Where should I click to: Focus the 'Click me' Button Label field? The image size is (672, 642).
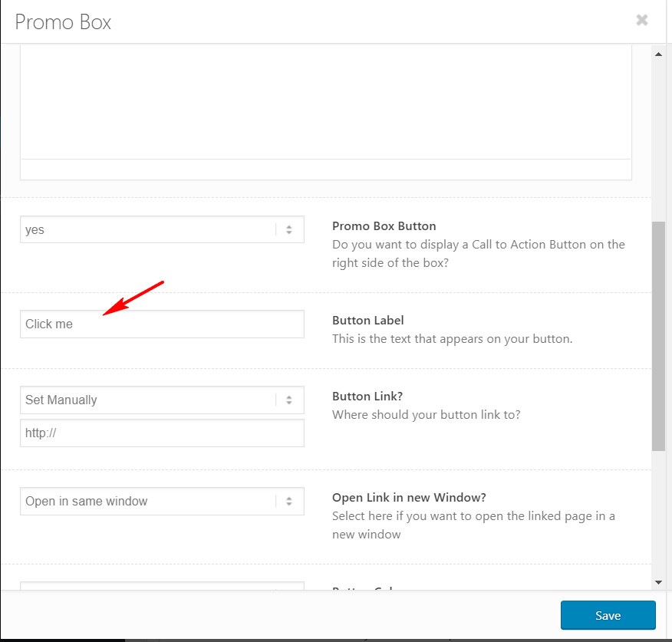coord(162,324)
